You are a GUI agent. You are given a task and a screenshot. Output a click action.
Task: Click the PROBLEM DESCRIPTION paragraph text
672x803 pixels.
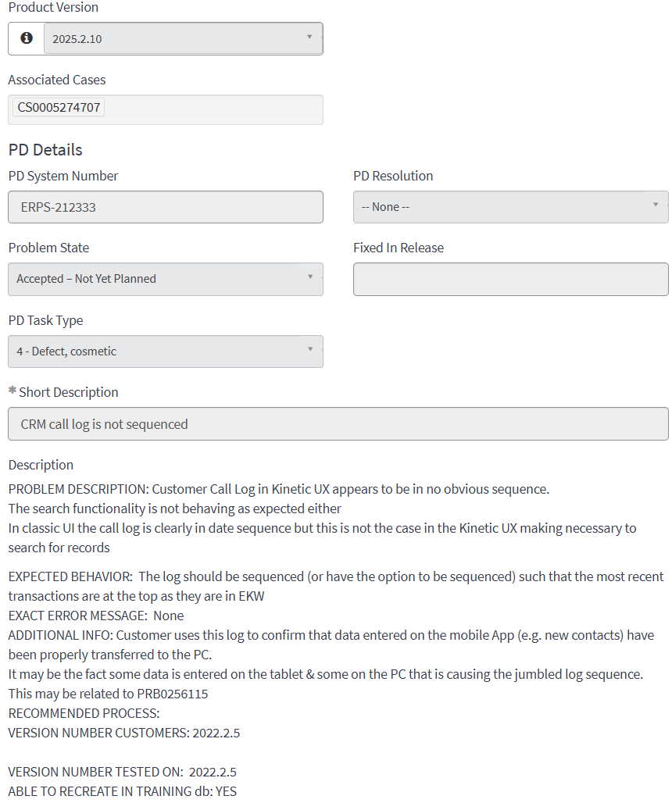pos(279,490)
